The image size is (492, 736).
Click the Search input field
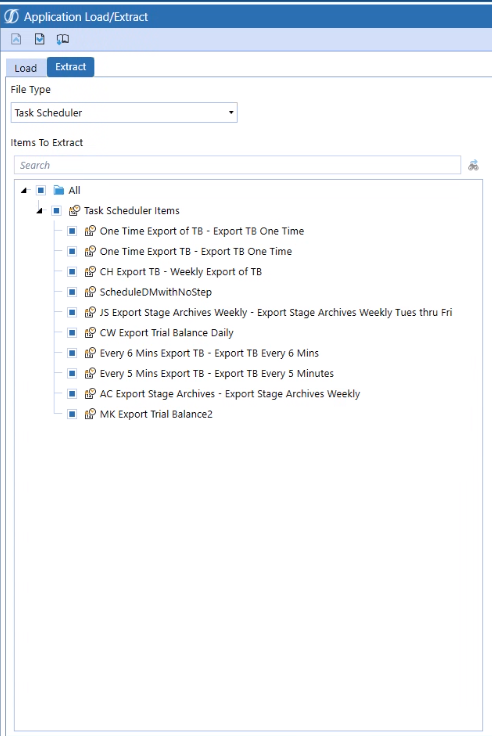pyautogui.click(x=238, y=165)
